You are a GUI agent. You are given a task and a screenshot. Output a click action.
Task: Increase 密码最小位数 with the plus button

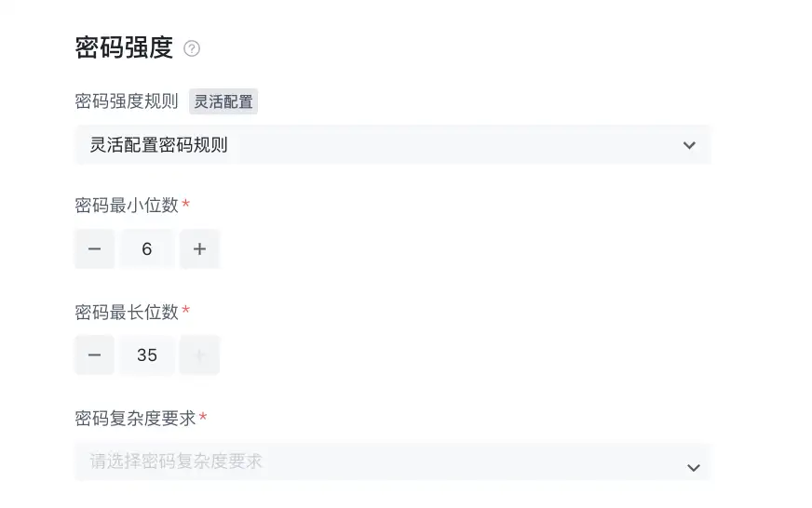(x=199, y=248)
